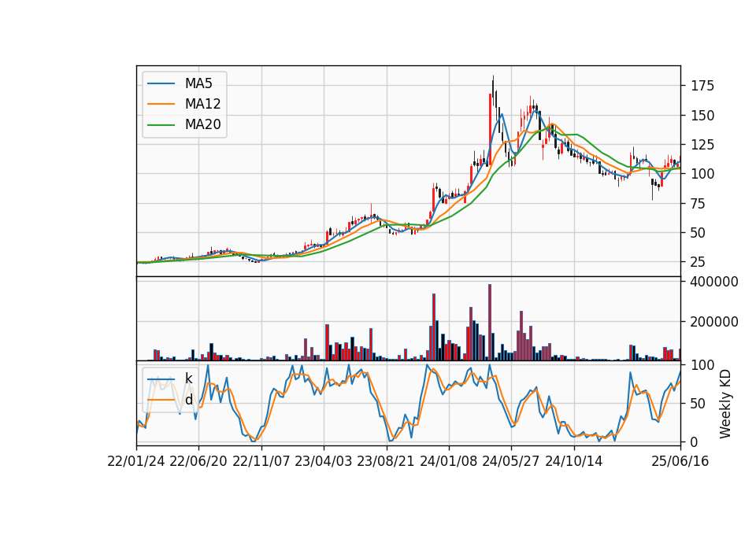Click the 23/08/21 date label
Image resolution: width=756 pixels, height=543 pixels.
(386, 462)
